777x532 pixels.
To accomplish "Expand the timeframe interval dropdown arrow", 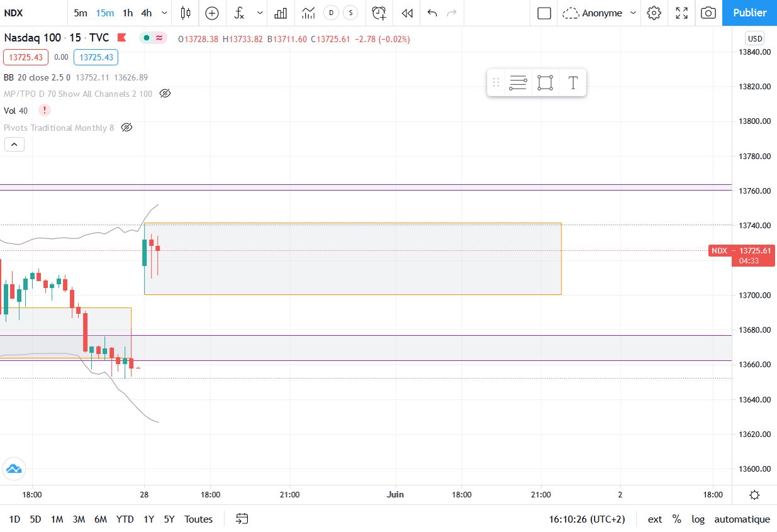I will coord(164,13).
